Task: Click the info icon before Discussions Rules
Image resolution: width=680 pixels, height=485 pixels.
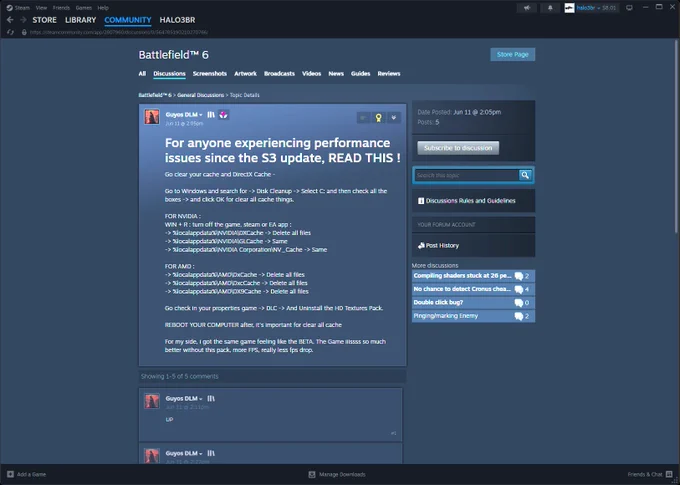Action: 421,201
